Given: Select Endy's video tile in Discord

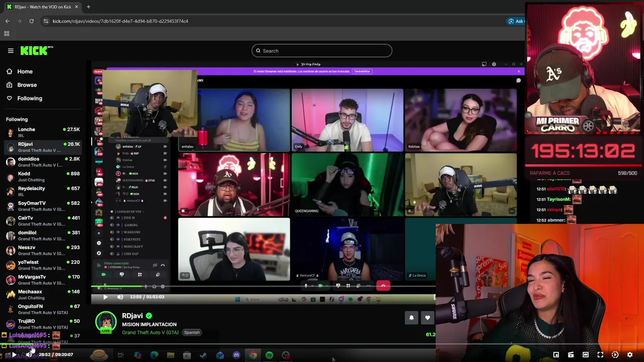Looking at the screenshot, I should [347, 120].
